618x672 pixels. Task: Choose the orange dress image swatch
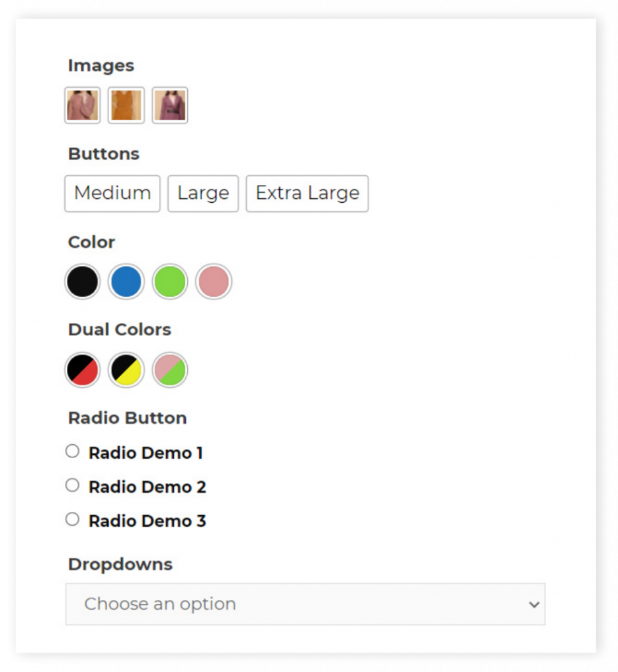point(126,106)
